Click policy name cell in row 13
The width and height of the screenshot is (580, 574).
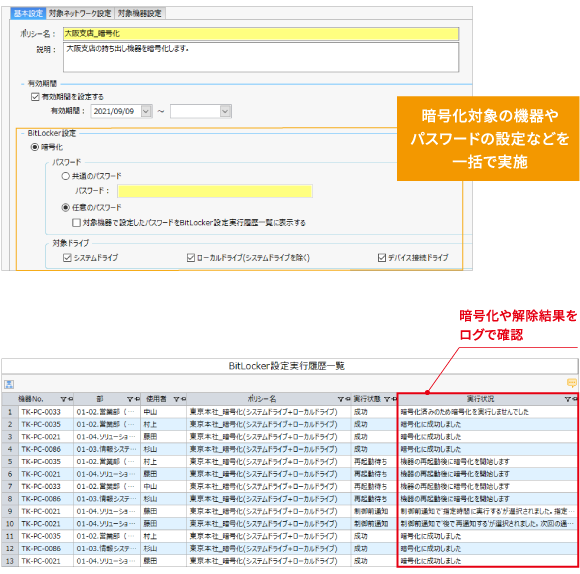tap(263, 561)
